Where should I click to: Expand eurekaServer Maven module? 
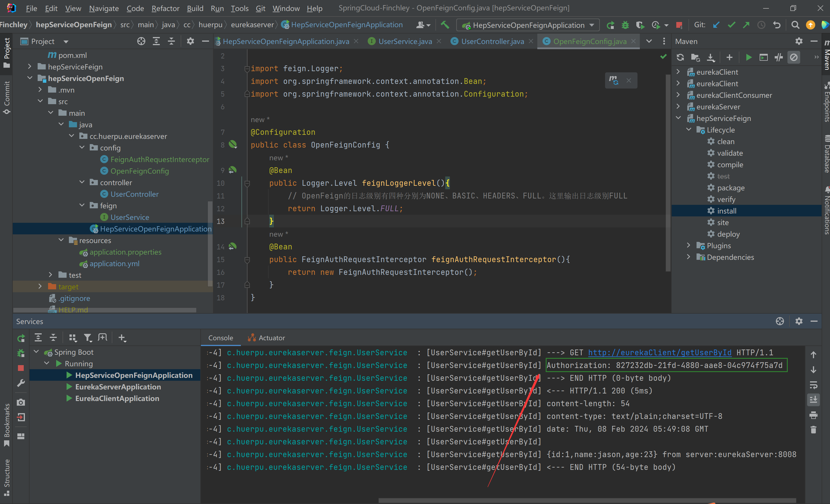(x=678, y=107)
